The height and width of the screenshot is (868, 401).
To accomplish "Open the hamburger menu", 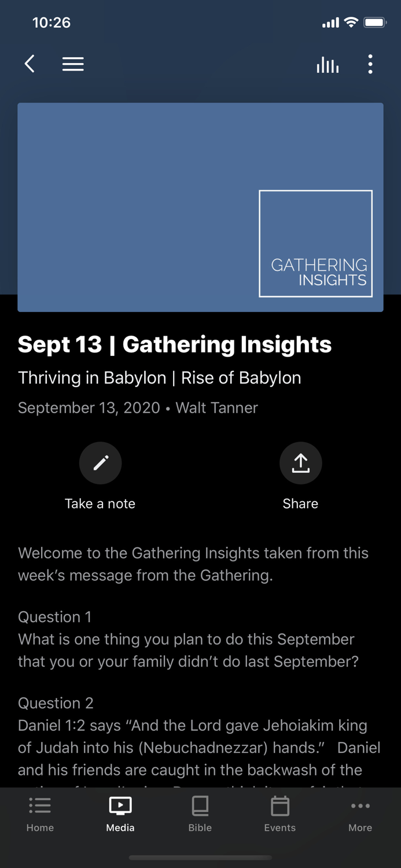I will [73, 64].
